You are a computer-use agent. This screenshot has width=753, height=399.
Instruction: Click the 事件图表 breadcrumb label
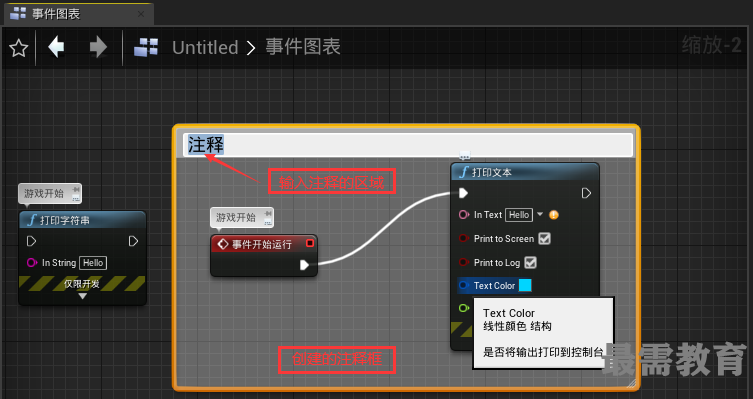point(303,47)
